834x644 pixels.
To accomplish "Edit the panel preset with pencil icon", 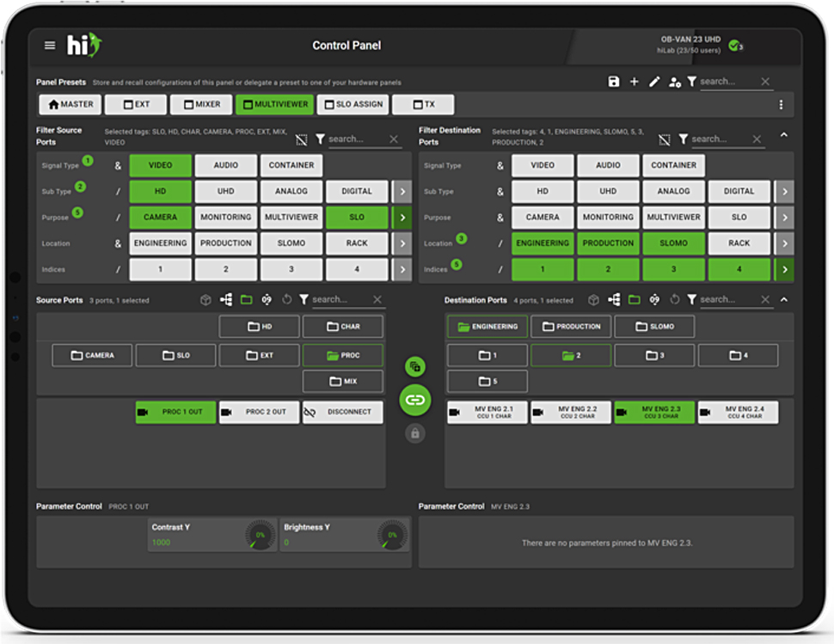I will coord(654,82).
